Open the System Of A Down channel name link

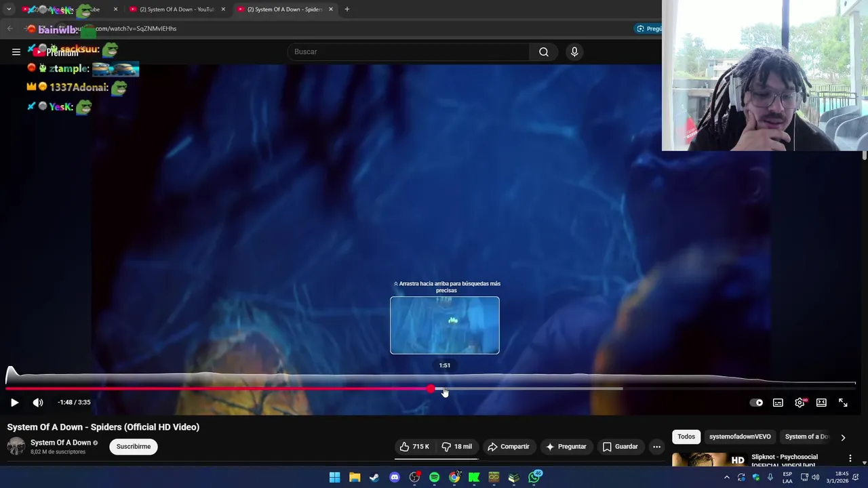point(60,443)
